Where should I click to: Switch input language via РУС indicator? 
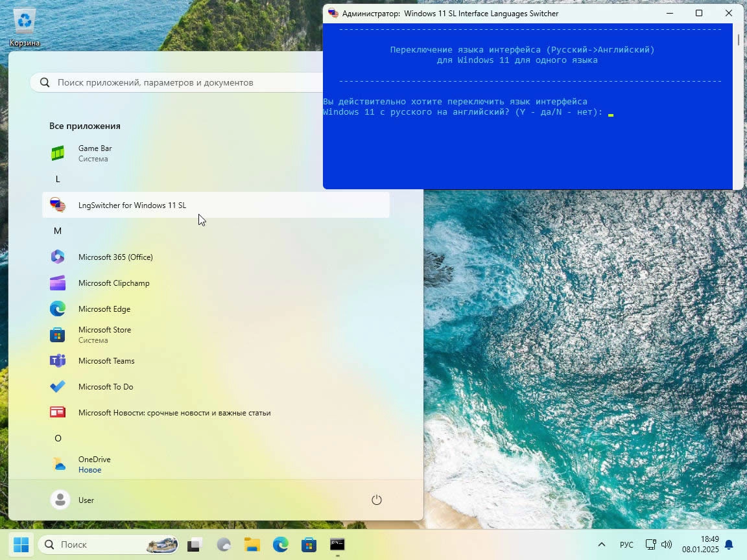626,544
